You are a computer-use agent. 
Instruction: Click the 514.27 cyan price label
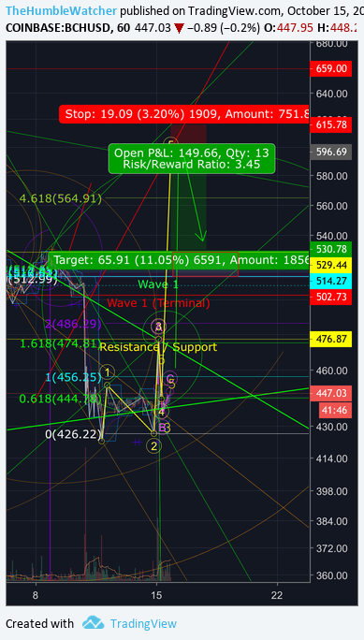(x=331, y=281)
